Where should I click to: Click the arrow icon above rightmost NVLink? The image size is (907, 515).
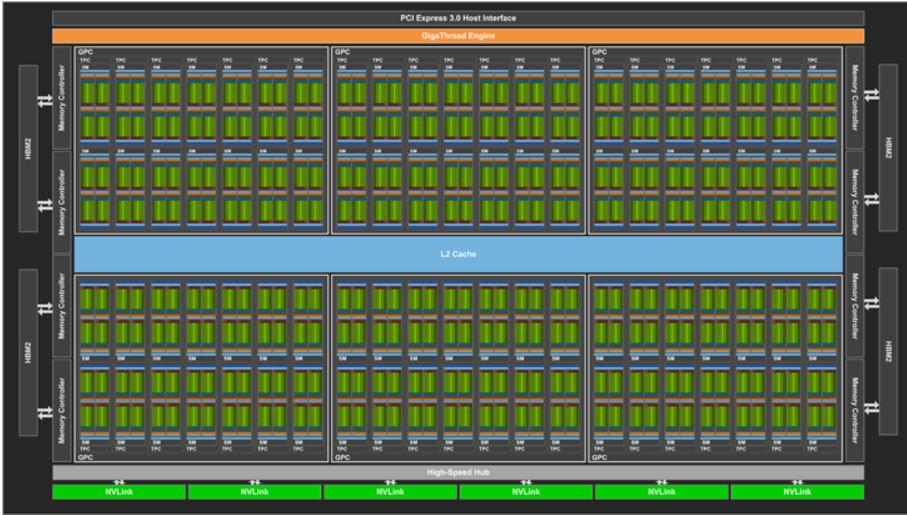tap(797, 481)
